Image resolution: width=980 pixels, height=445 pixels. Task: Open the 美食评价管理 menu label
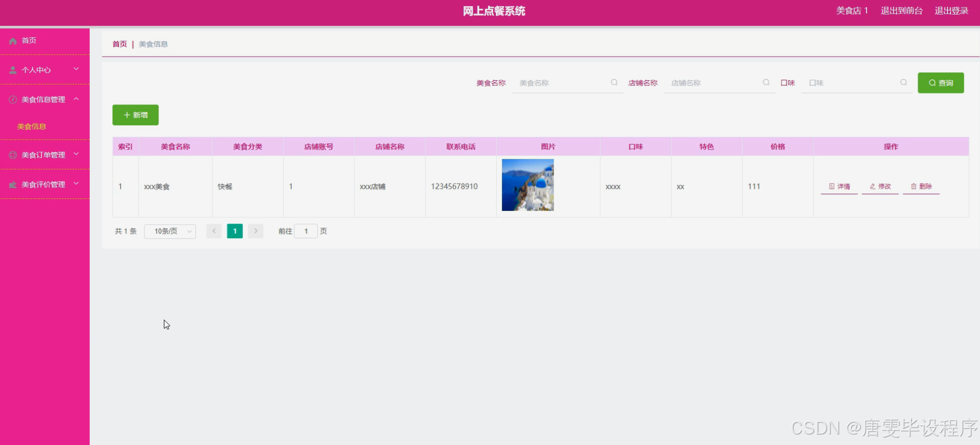point(44,185)
